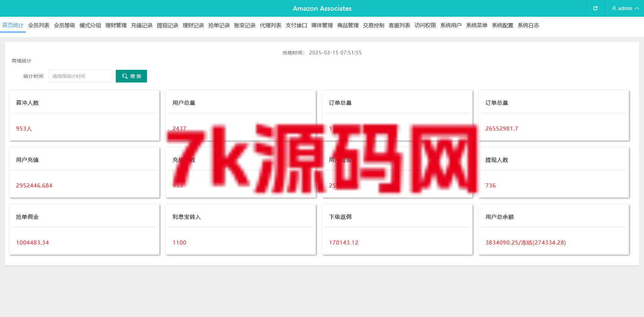Open the 理财记录 menu
644x317 pixels.
(193, 25)
